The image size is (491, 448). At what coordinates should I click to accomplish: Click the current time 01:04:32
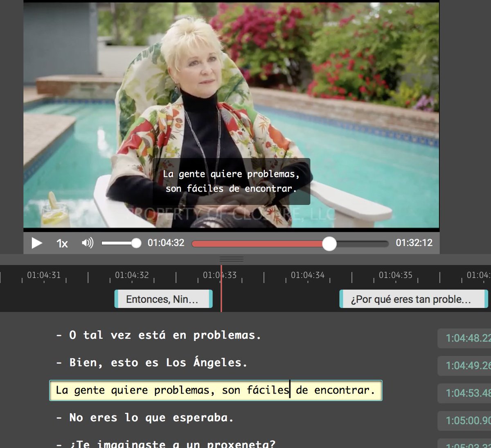pyautogui.click(x=166, y=243)
